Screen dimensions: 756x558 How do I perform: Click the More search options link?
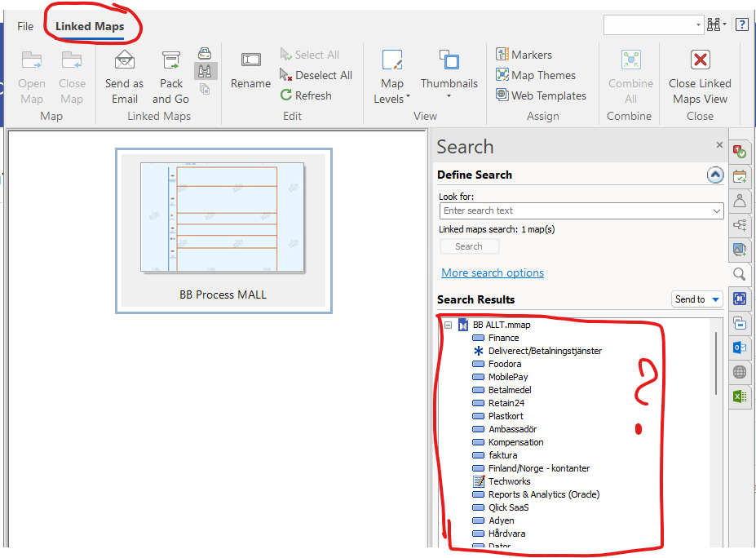tap(493, 272)
